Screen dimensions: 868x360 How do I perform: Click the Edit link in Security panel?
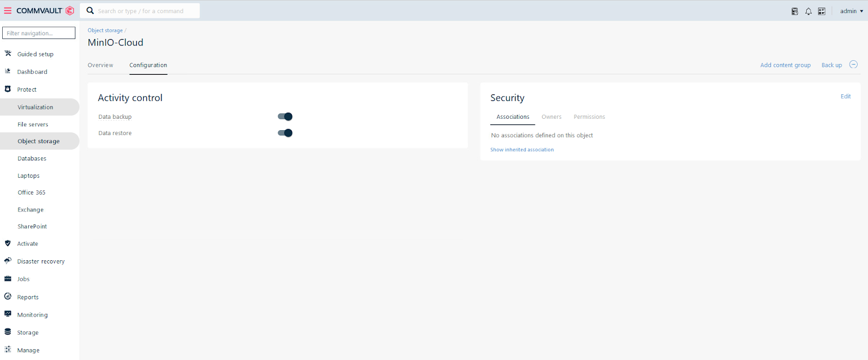pos(845,97)
